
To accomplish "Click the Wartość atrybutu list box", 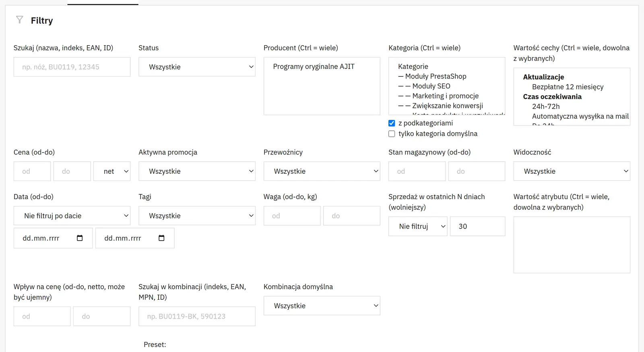I will point(572,245).
